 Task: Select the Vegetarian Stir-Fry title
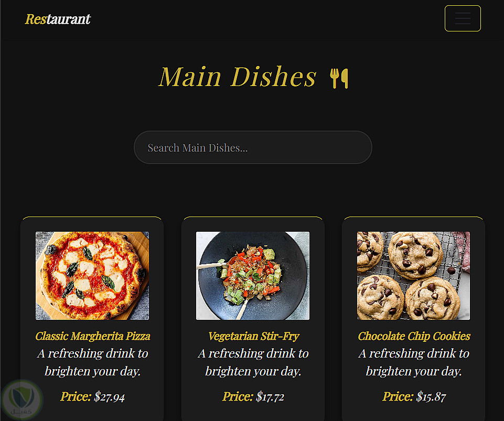click(x=253, y=336)
